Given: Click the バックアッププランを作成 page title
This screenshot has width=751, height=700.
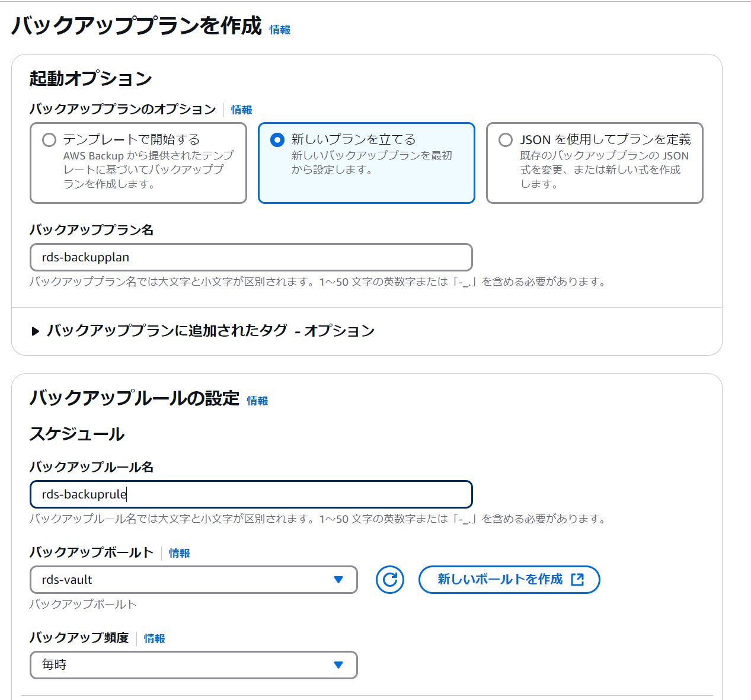Looking at the screenshot, I should coord(136,26).
